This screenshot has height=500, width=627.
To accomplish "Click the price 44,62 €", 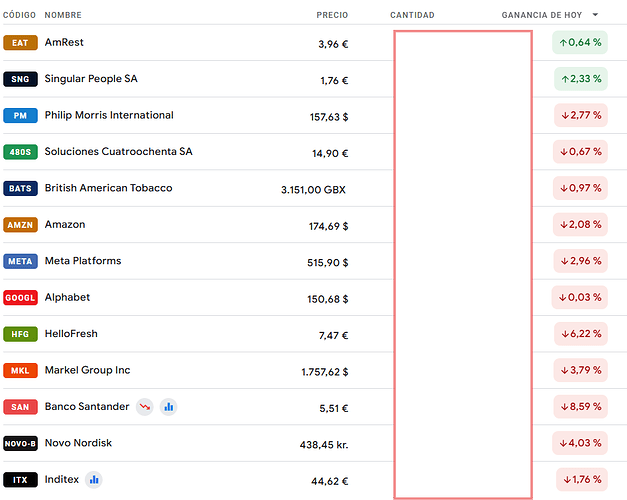I will coord(330,481).
